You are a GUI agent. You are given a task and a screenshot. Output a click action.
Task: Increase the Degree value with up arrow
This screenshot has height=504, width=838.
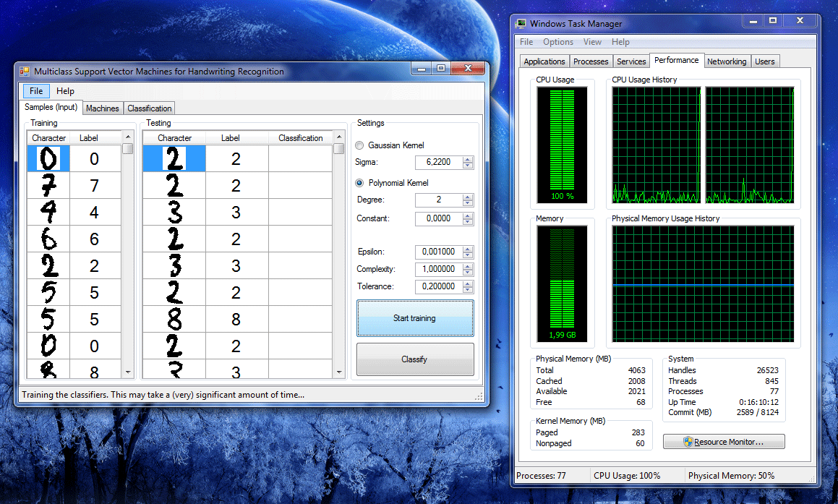point(468,197)
